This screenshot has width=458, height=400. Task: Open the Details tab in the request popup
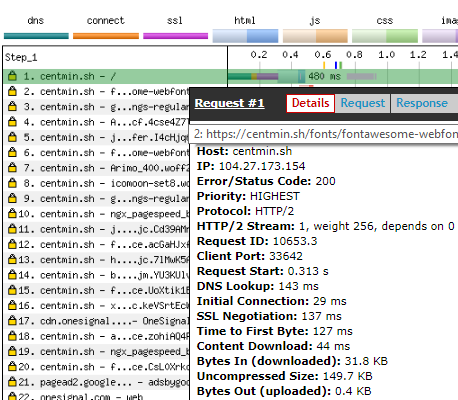pos(310,103)
